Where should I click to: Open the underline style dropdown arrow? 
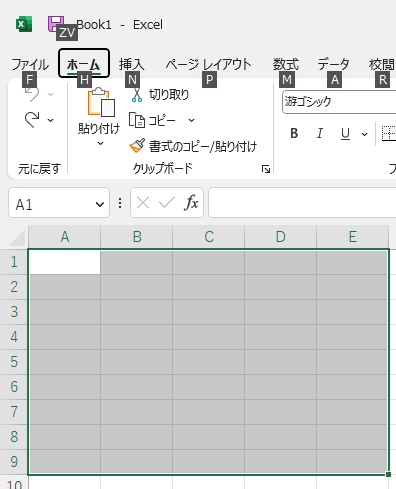coord(364,134)
